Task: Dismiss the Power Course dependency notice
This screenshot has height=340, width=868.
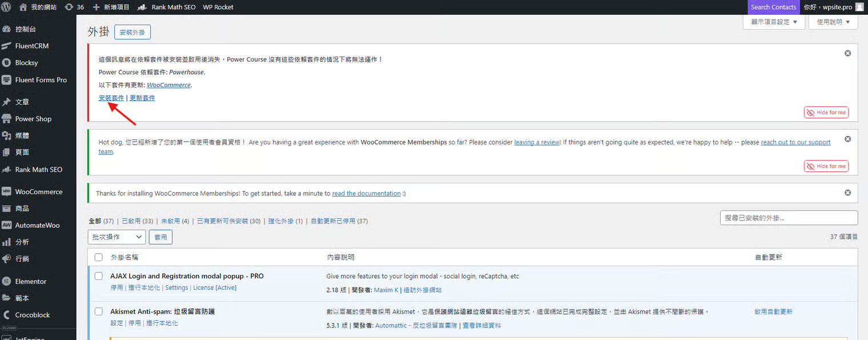Action: (x=848, y=53)
